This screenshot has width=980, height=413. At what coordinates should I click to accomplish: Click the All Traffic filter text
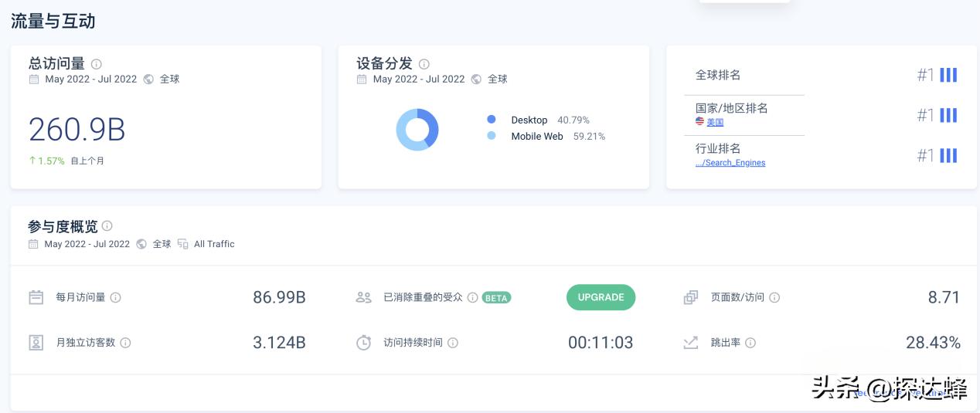[214, 244]
